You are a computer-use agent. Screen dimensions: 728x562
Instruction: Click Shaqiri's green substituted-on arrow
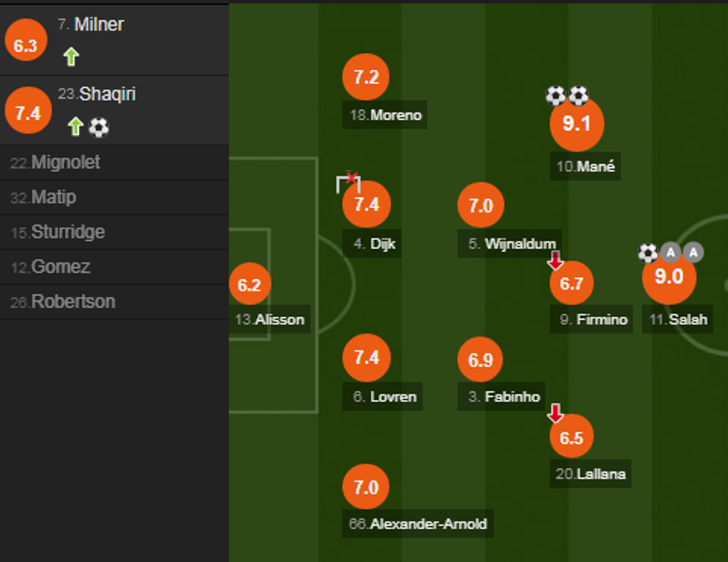click(x=75, y=127)
